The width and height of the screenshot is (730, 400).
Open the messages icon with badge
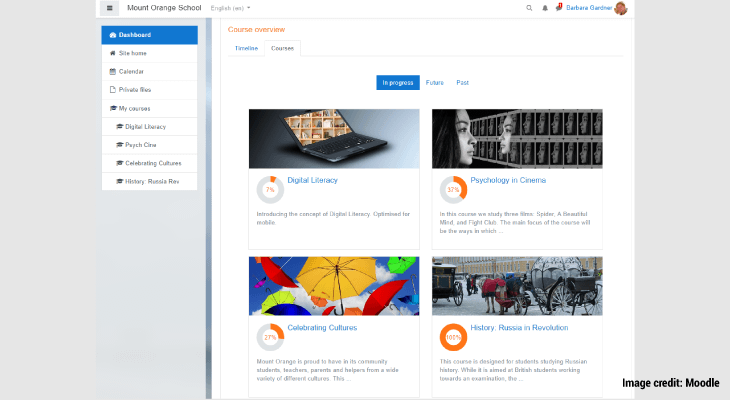click(559, 7)
